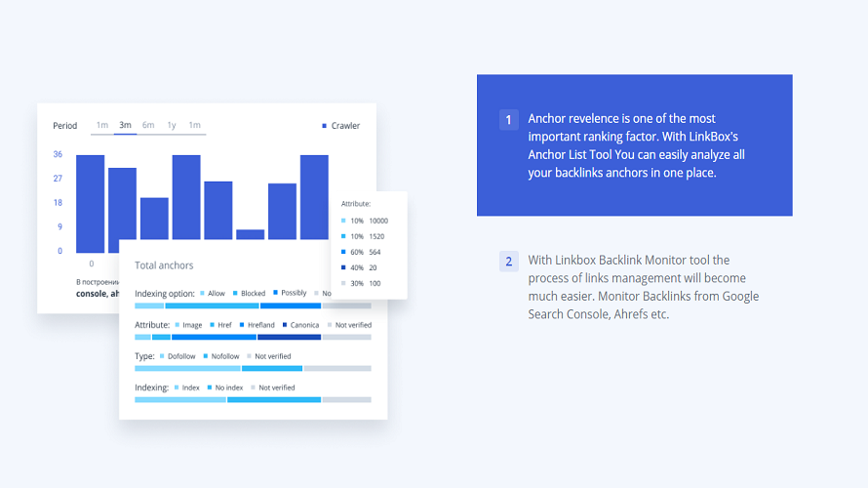Click the first tall chart bar
The image size is (868, 488).
(91, 204)
